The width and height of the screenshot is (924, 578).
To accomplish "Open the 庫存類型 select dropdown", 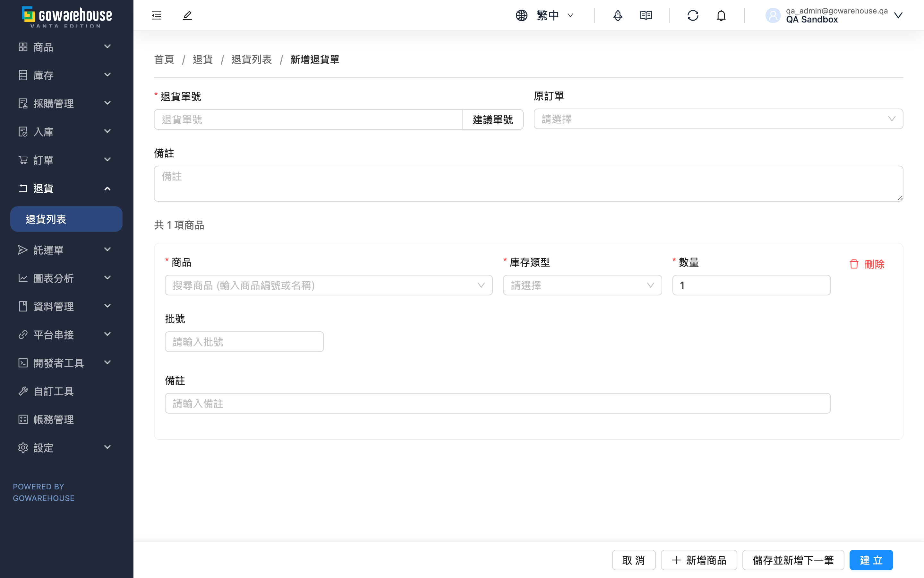I will (x=582, y=285).
